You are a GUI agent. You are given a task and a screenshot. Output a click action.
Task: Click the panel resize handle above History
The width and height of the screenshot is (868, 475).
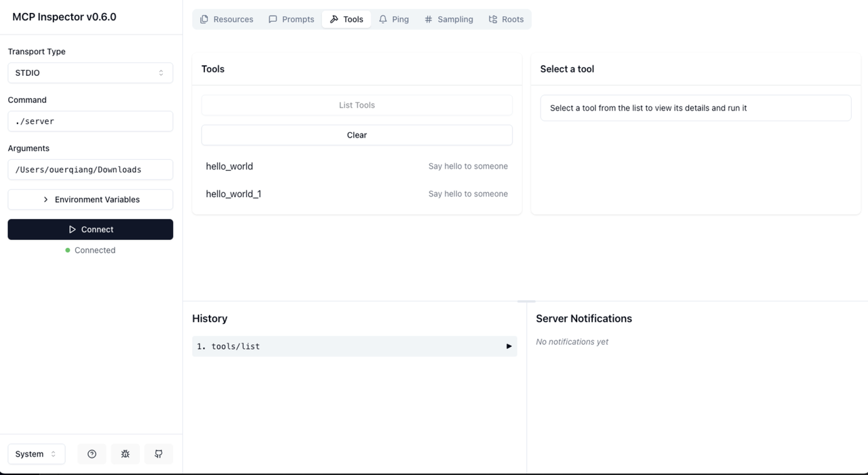tap(526, 301)
